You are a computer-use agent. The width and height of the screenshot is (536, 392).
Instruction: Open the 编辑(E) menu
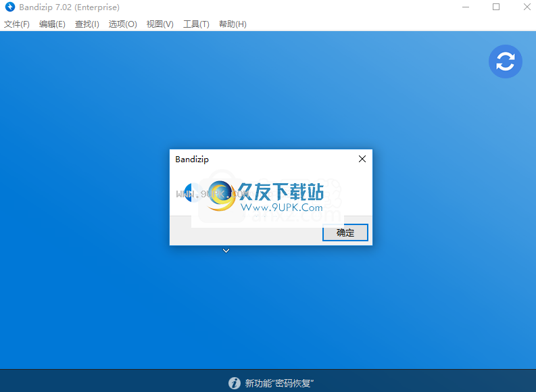[x=52, y=24]
